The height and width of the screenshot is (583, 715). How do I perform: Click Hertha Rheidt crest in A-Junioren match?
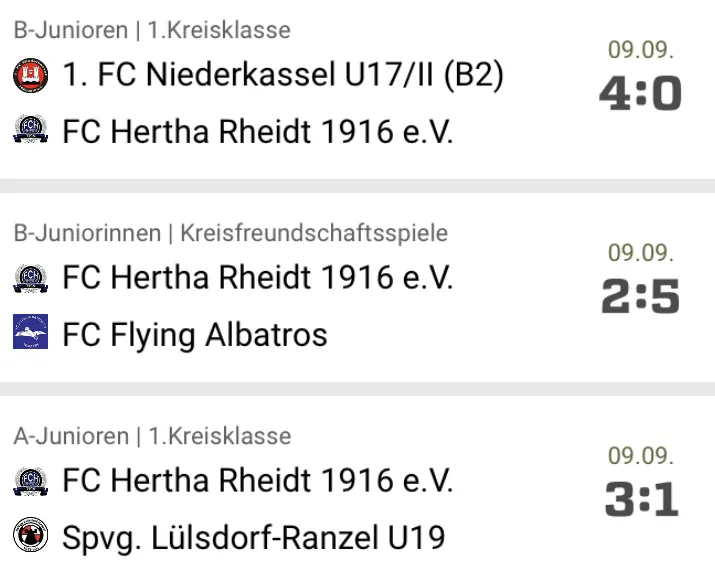[x=31, y=481]
